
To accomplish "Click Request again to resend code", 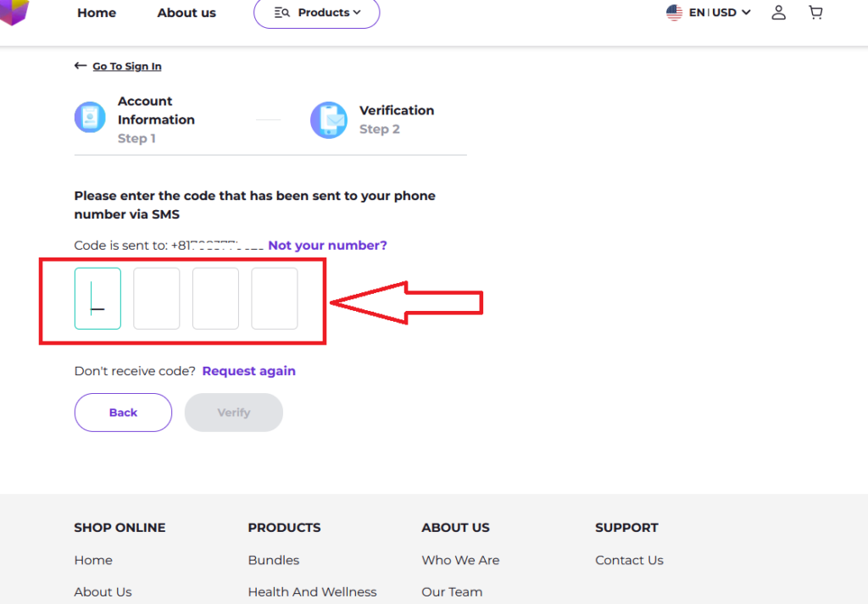I will [x=248, y=371].
